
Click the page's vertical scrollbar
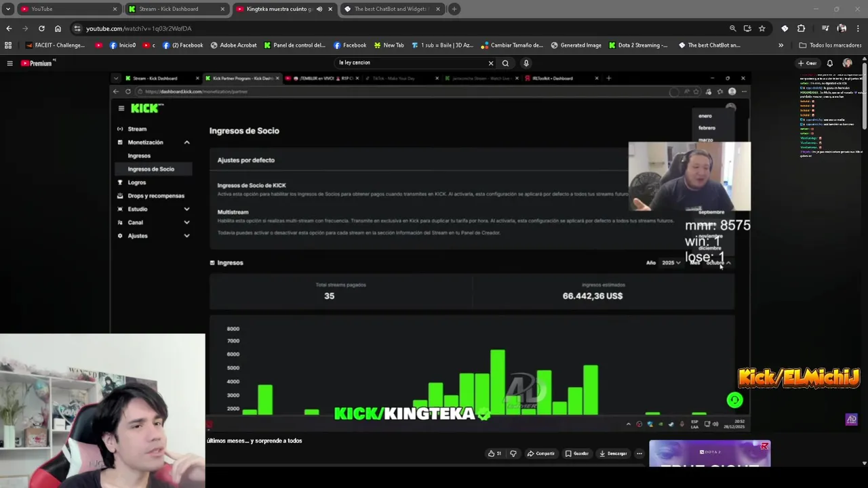point(865,95)
